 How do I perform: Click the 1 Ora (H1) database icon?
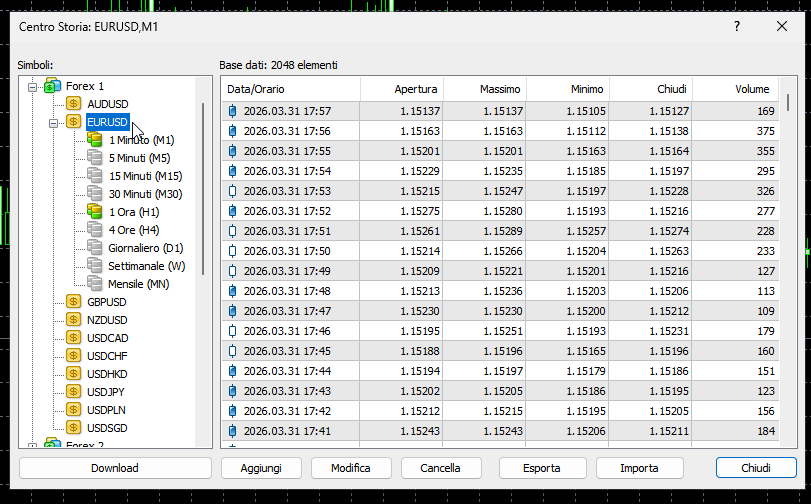[94, 211]
